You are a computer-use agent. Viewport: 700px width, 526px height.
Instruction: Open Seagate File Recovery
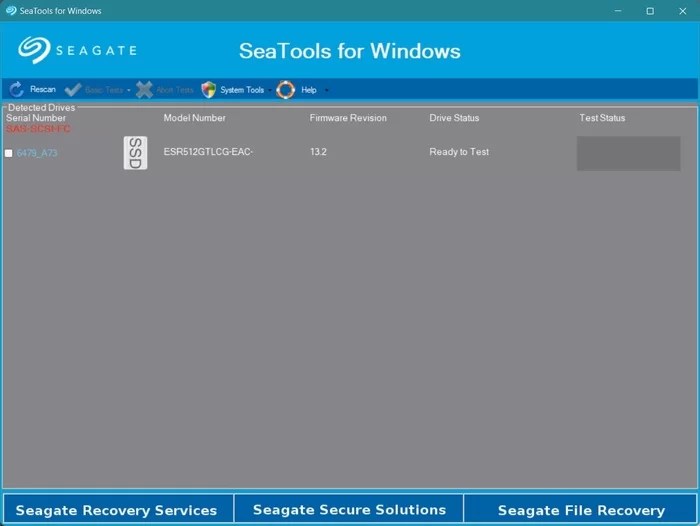coord(580,509)
